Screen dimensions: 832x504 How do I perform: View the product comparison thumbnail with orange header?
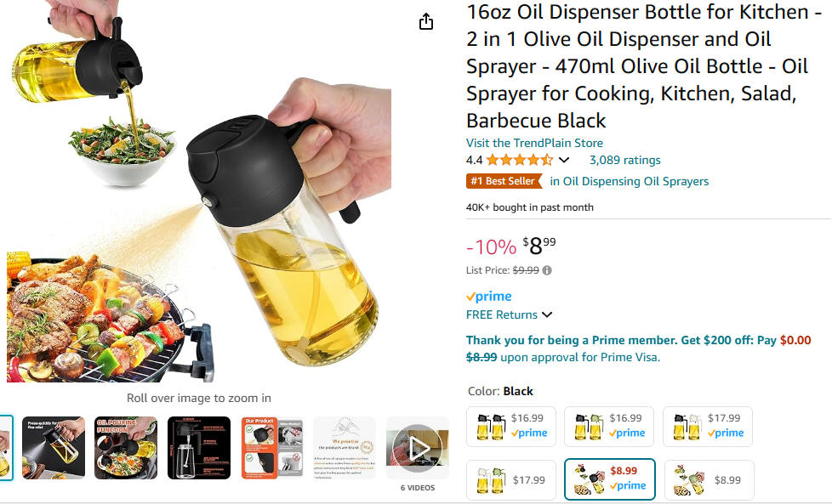[x=271, y=449]
